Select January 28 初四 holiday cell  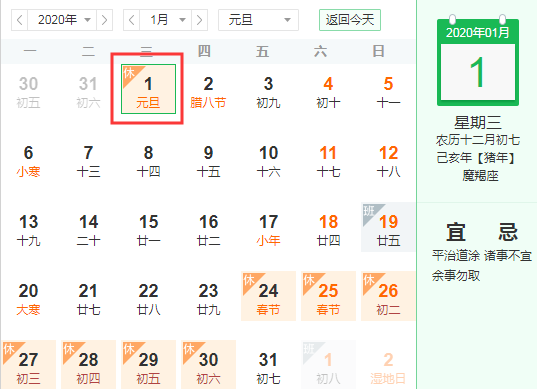88,365
